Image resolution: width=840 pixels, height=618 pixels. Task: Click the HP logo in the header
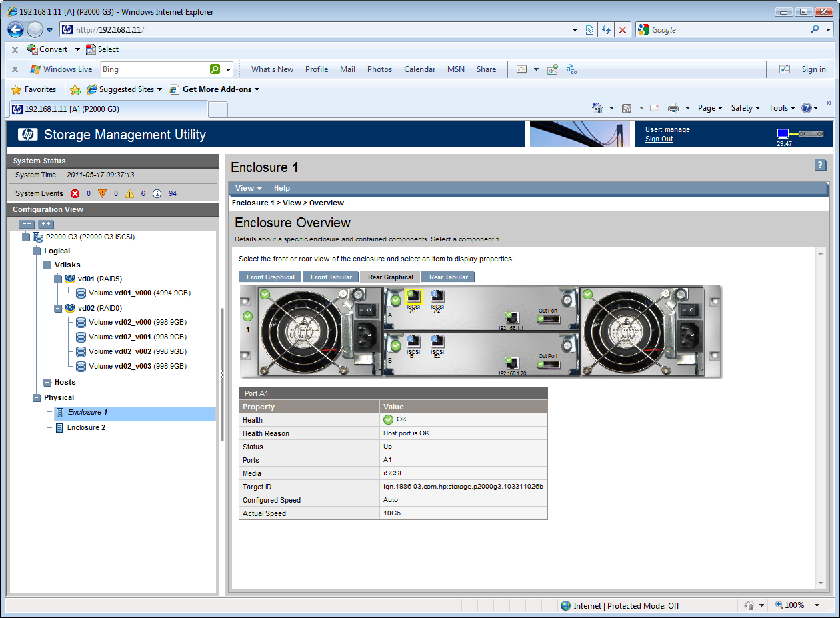tap(28, 134)
